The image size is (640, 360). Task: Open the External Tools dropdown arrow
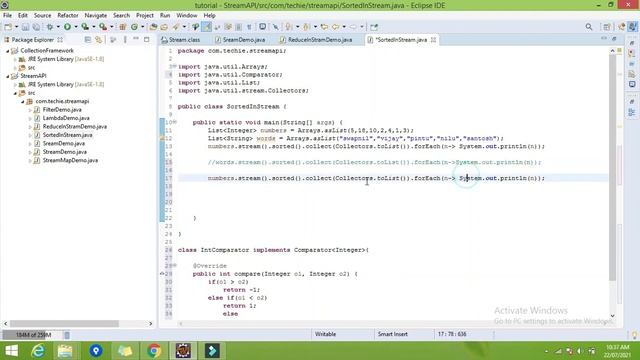point(111,27)
